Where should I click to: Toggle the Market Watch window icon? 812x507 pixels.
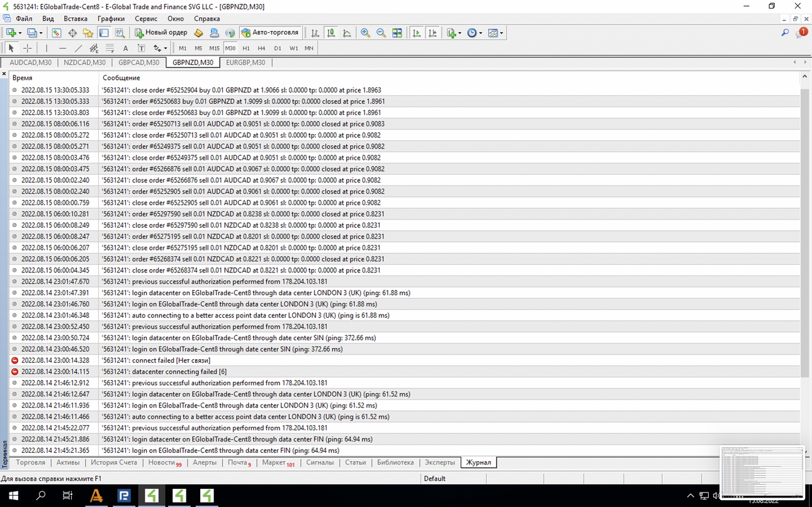(57, 33)
